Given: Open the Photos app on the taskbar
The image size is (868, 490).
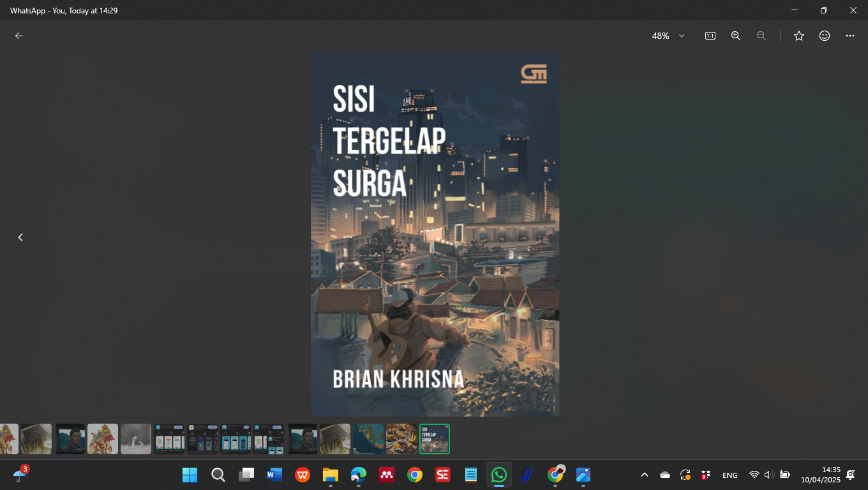Looking at the screenshot, I should 583,475.
